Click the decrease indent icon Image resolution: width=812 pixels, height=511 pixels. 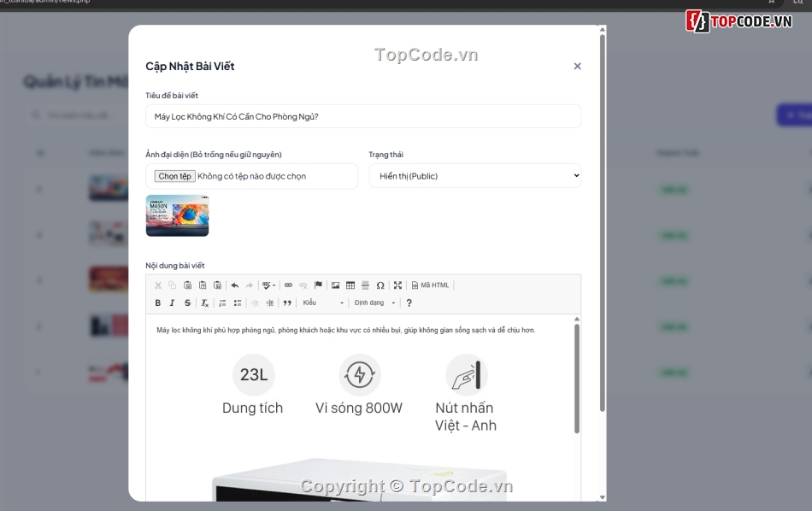click(x=255, y=302)
